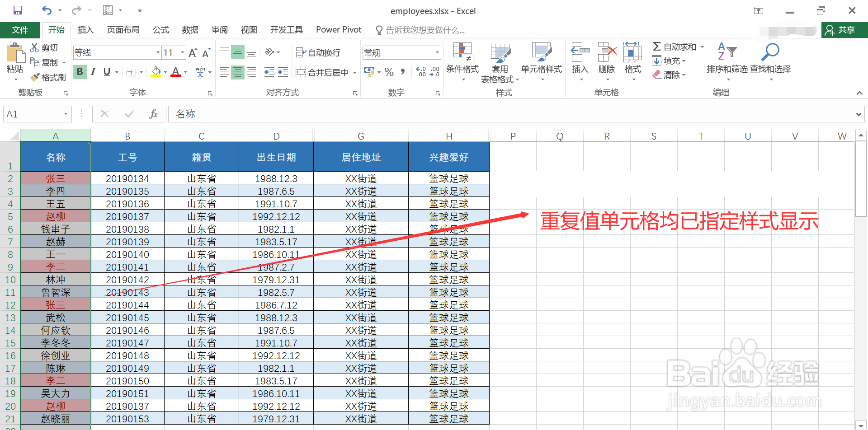Viewport: 868px width, 430px height.
Task: Center text horizontally
Action: click(x=238, y=72)
